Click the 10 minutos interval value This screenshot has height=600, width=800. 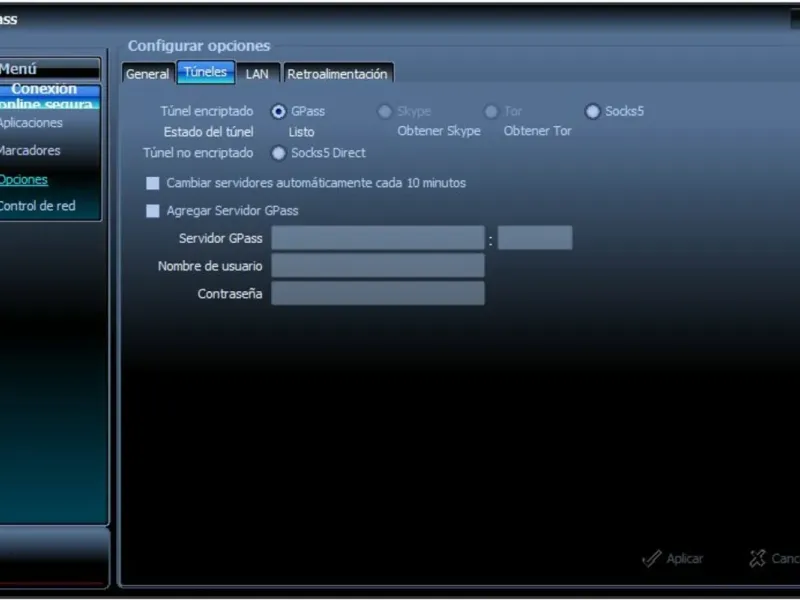tap(436, 183)
